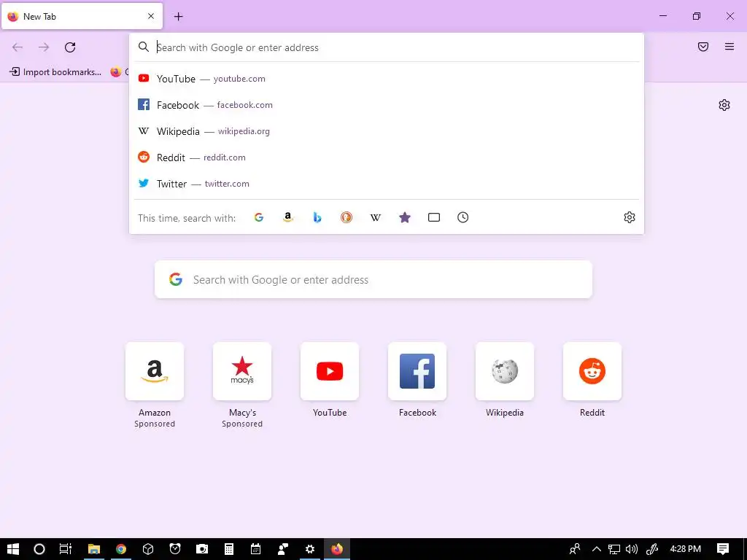Viewport: 747px width, 560px height.
Task: Select DuckDuckGo one-off search icon
Action: [347, 217]
